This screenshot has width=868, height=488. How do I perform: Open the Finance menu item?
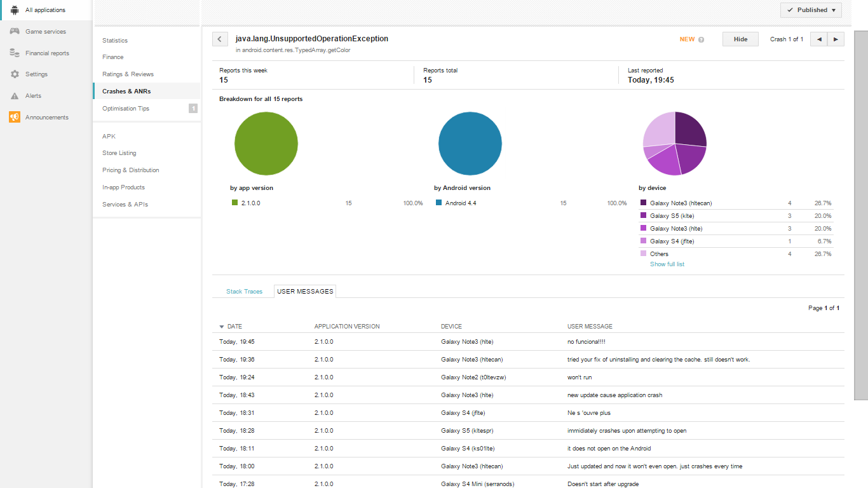pyautogui.click(x=113, y=57)
